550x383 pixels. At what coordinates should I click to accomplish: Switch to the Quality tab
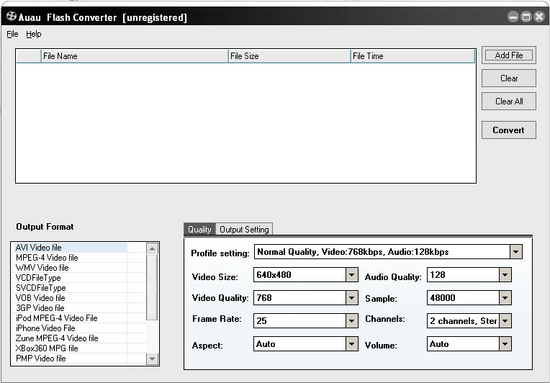tap(200, 229)
